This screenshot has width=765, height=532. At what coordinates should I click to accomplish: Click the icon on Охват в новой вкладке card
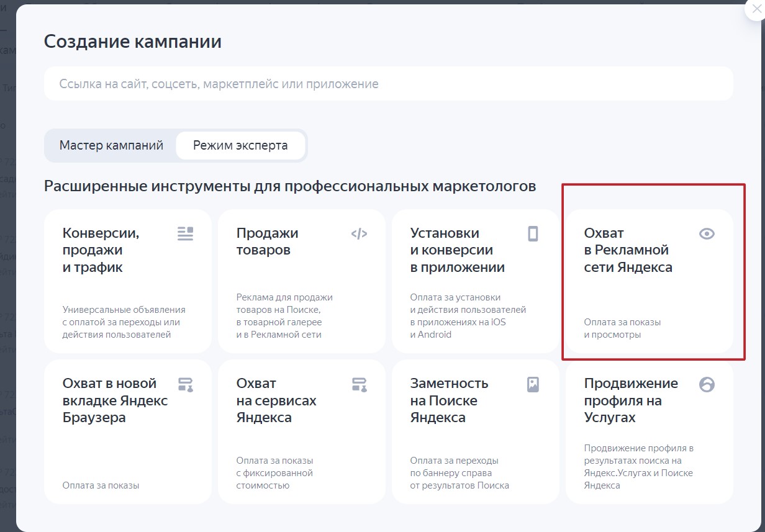tap(185, 384)
